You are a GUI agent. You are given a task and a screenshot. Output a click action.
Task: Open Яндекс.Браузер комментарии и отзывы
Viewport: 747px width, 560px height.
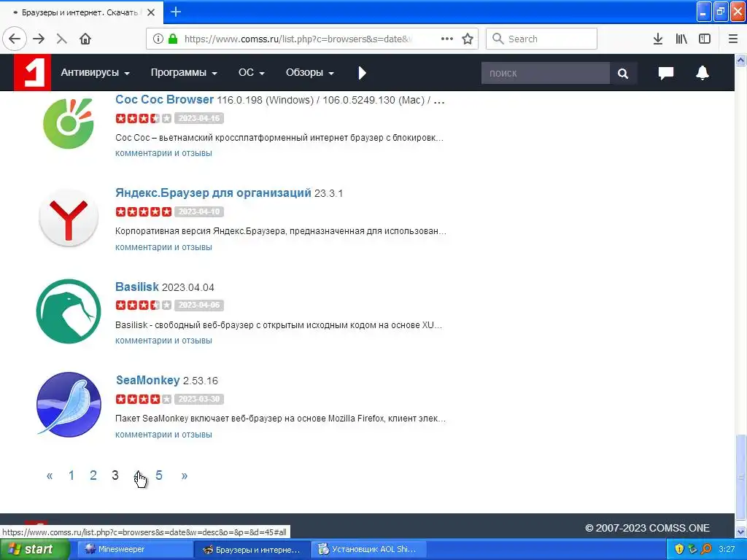[163, 247]
